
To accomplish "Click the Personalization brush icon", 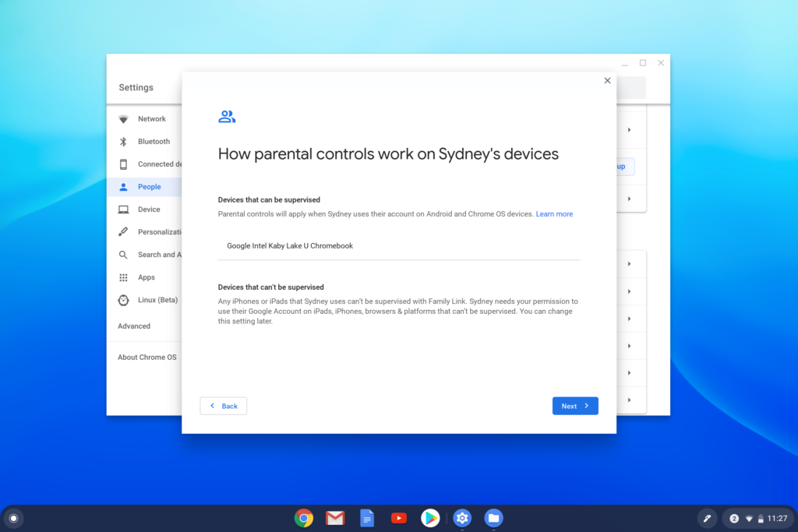I will (x=123, y=232).
